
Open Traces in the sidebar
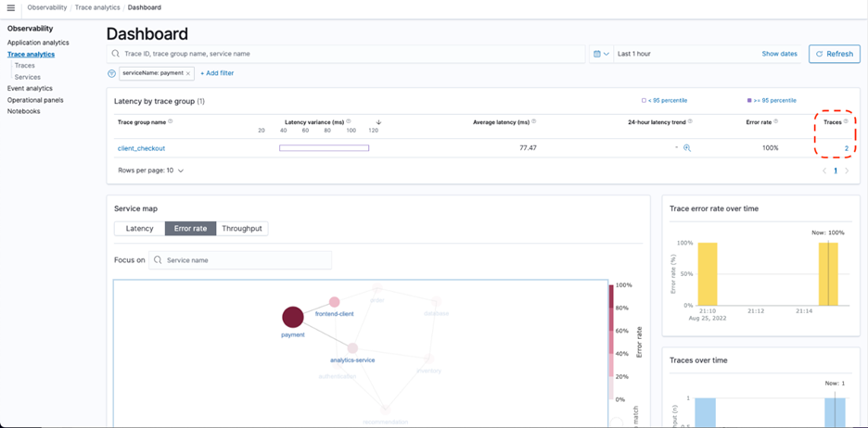(25, 65)
